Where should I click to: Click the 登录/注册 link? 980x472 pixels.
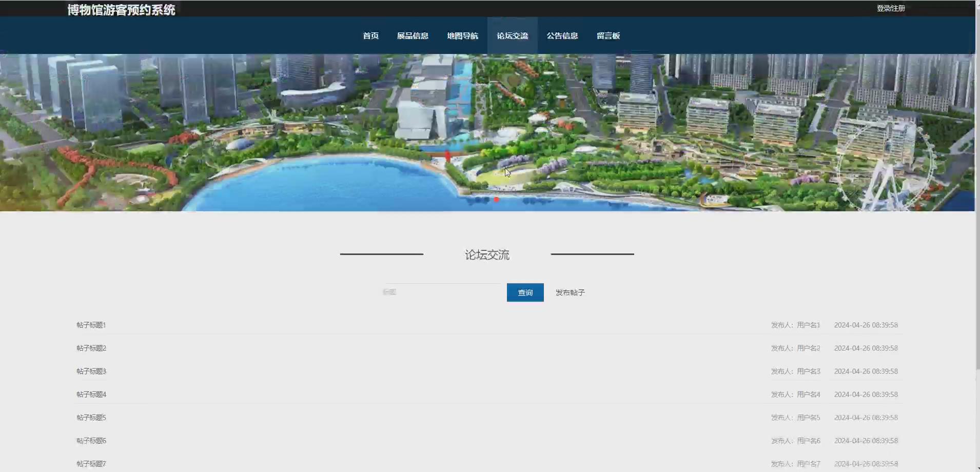(891, 8)
